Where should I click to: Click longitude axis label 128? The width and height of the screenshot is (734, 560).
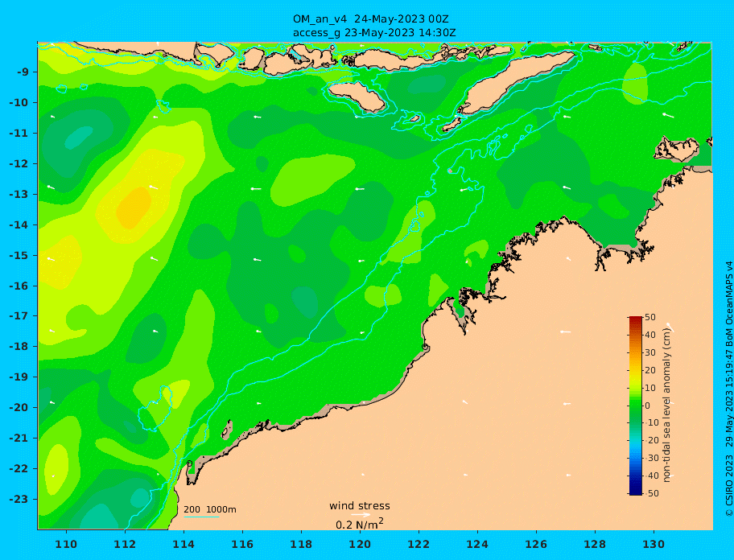pos(595,545)
